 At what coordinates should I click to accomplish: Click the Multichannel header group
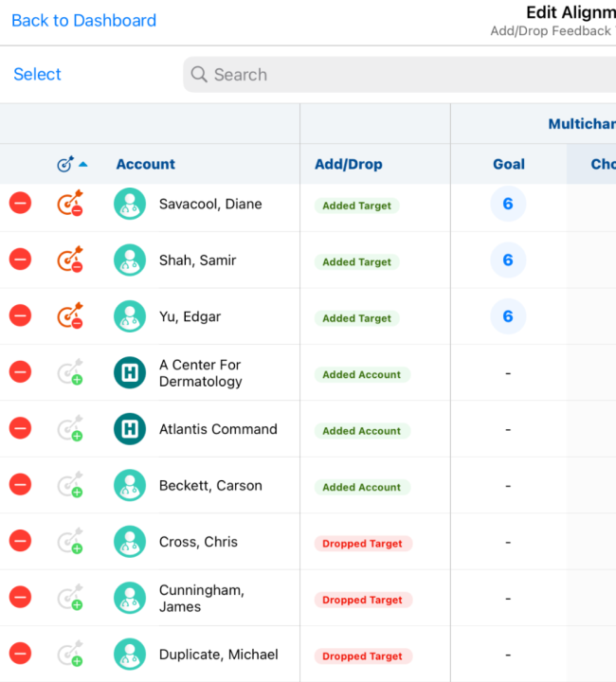(580, 124)
